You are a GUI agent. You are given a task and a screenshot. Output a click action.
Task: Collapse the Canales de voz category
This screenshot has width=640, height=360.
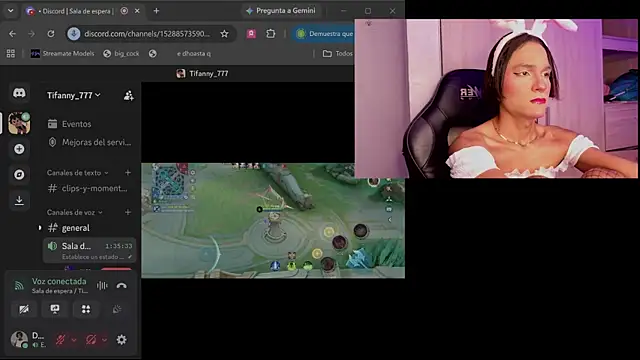[x=75, y=212]
